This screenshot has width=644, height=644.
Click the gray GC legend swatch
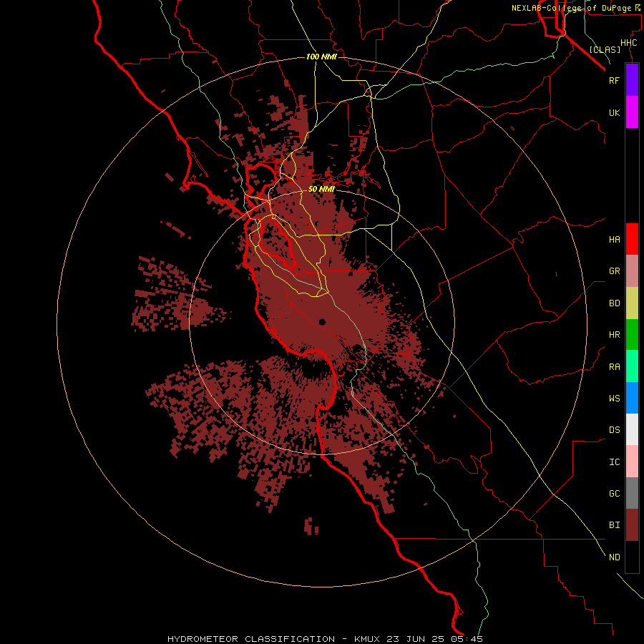632,493
